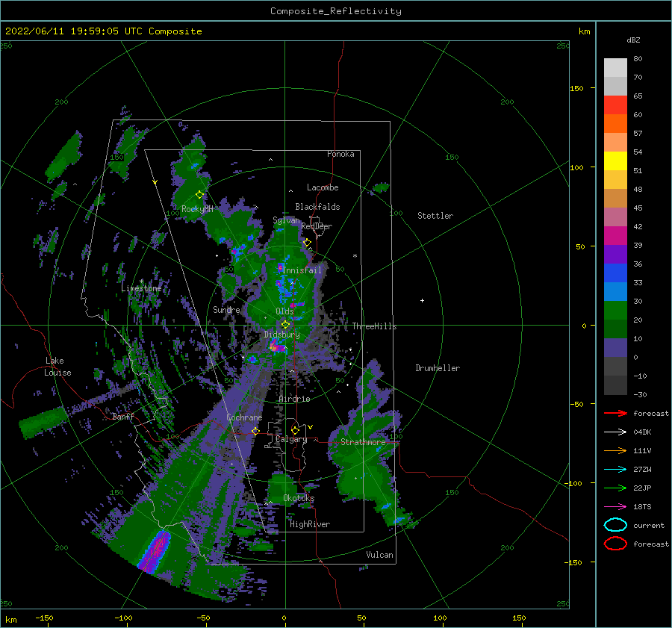This screenshot has height=628, width=672.
Task: Click the asterisk marker above Limestone
Action: (x=141, y=282)
